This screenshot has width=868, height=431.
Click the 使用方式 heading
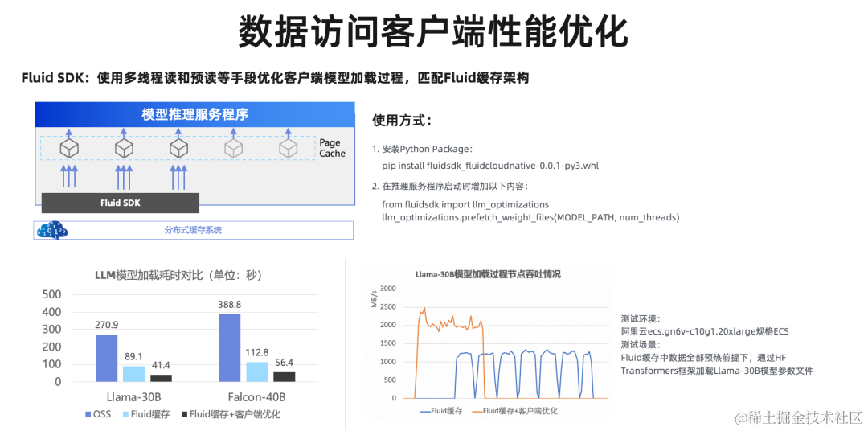pyautogui.click(x=401, y=121)
